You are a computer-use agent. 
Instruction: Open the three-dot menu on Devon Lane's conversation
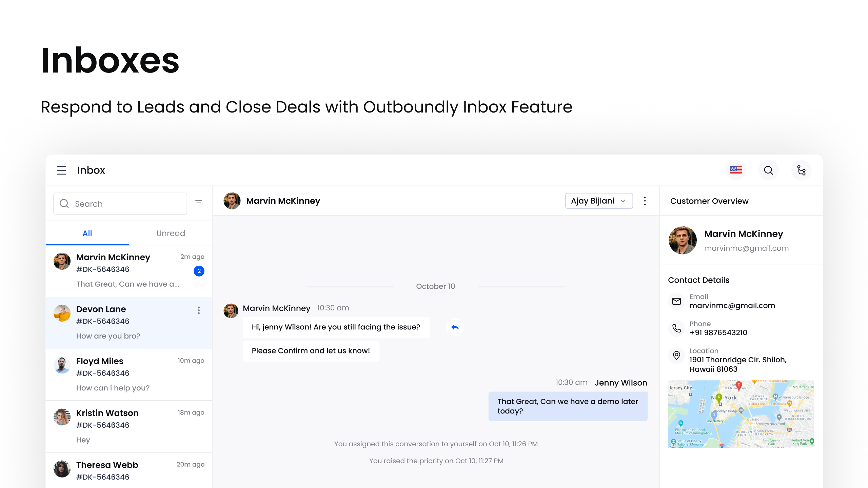[x=199, y=310]
